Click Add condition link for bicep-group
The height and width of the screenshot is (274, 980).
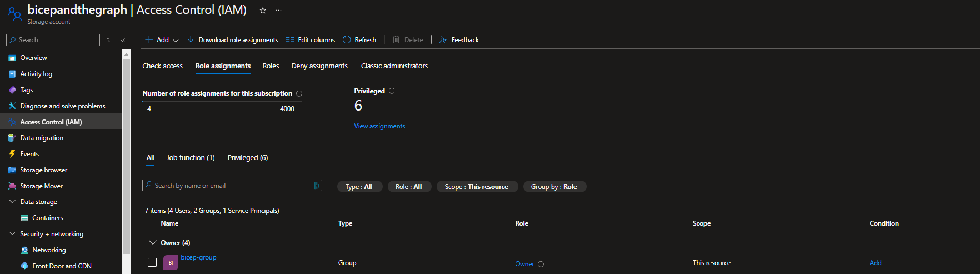(x=876, y=263)
